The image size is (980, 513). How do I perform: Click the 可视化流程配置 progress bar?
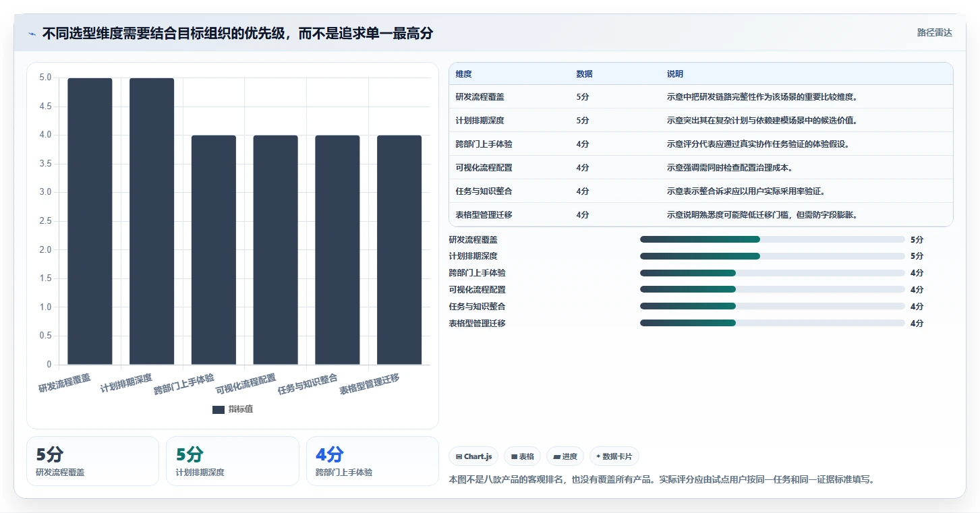coord(772,290)
